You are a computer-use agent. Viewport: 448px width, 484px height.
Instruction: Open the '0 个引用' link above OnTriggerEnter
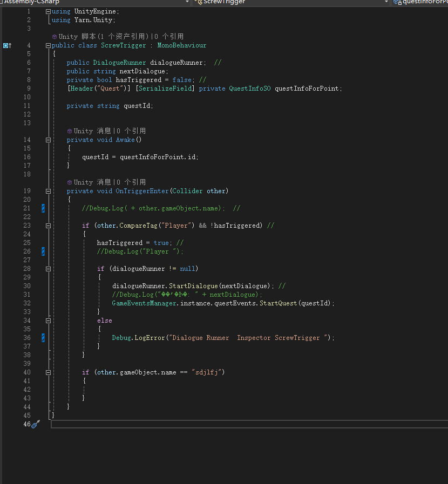point(131,182)
